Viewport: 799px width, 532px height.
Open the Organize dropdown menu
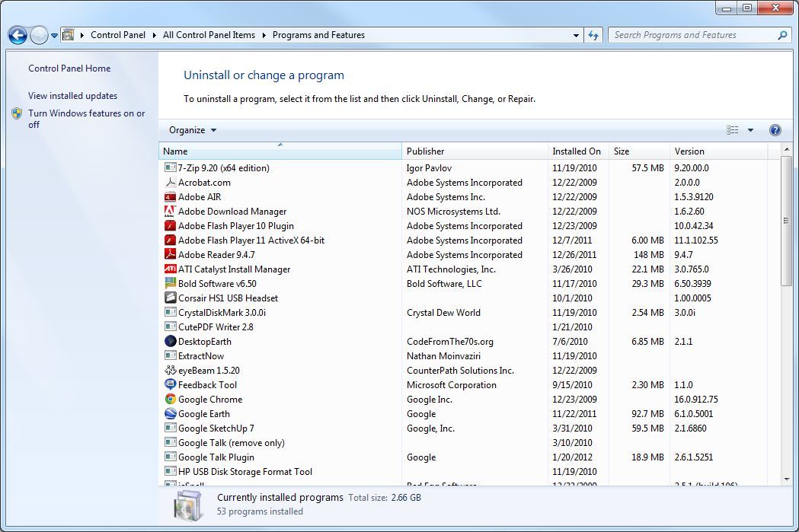pos(193,130)
